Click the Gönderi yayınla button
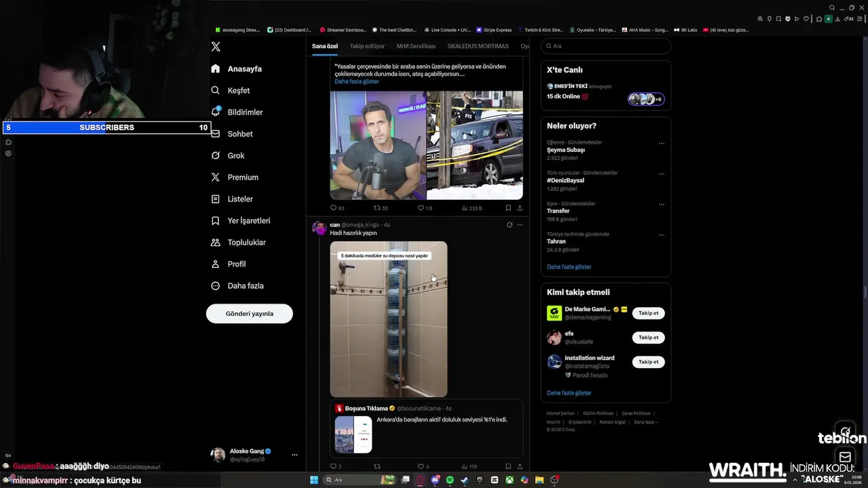Screen dimensions: 868x488 250,313
